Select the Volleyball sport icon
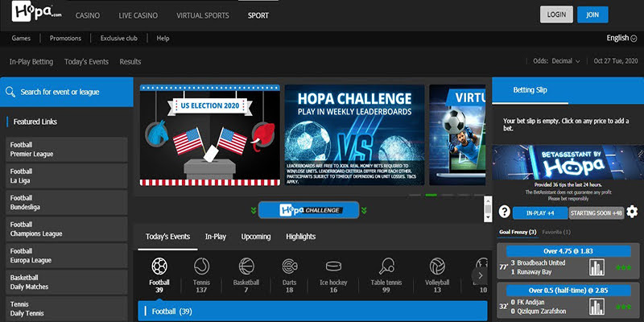644x322 pixels. point(437,266)
